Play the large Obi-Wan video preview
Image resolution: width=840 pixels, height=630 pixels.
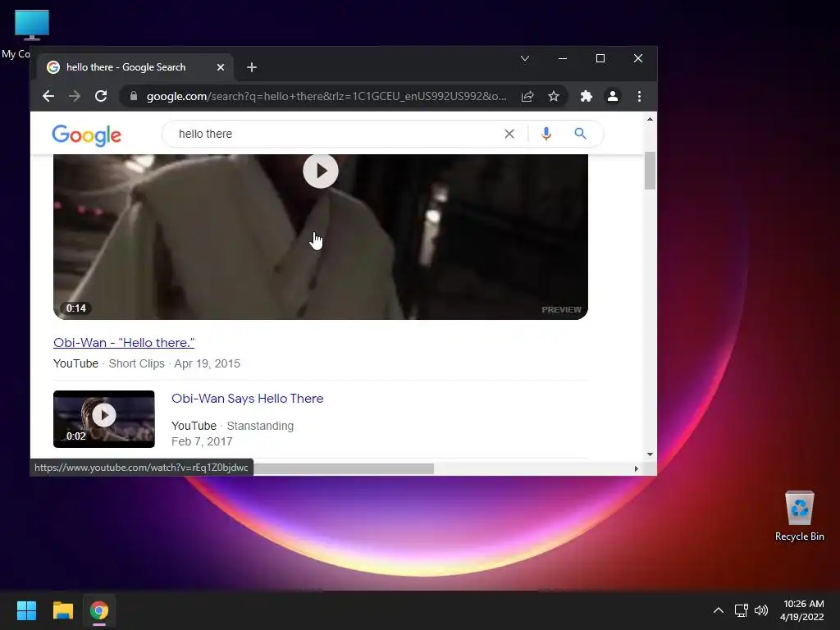pos(321,171)
